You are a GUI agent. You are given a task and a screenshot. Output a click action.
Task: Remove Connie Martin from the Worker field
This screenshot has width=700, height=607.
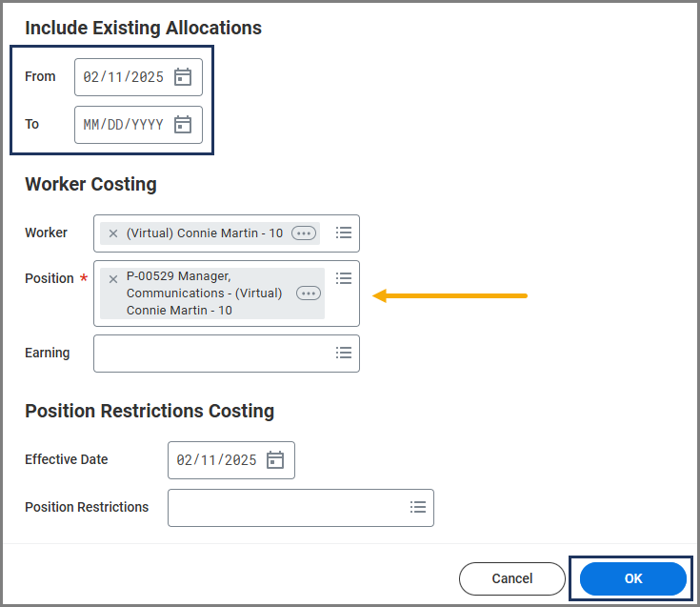coord(113,233)
